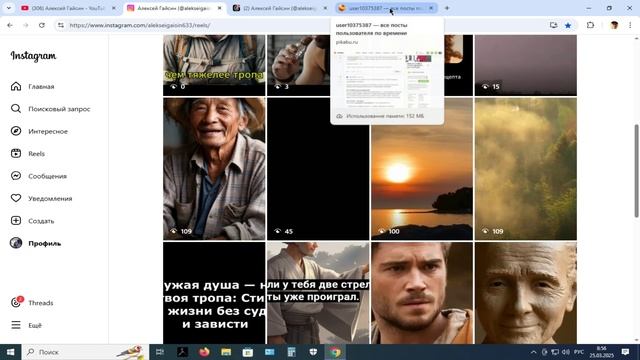Open the tab search dropdown chevron
Viewport: 640px width, 360px height.
[x=9, y=8]
